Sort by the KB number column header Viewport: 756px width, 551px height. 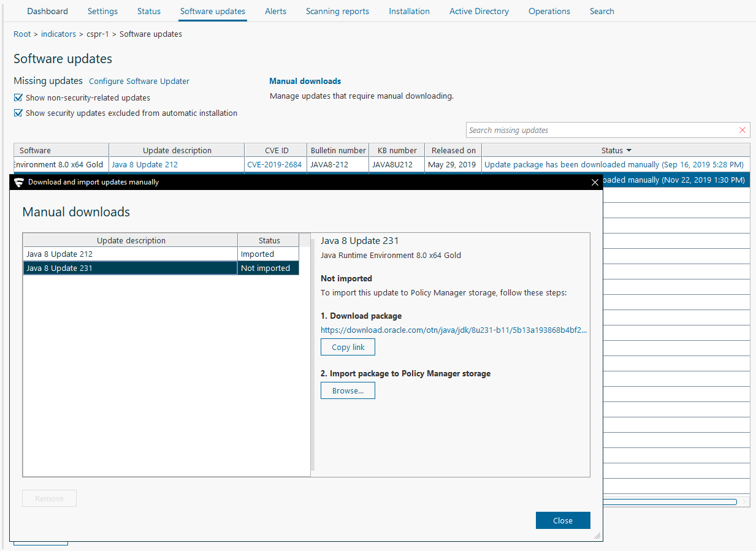[397, 150]
